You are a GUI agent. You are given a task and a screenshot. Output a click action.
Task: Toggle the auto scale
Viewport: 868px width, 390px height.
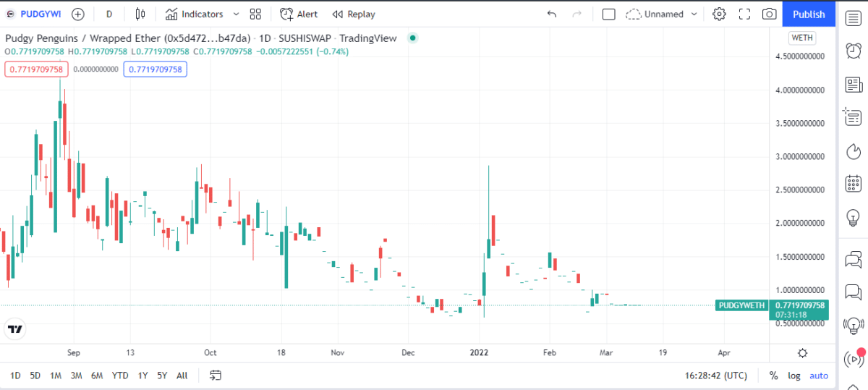[819, 376]
